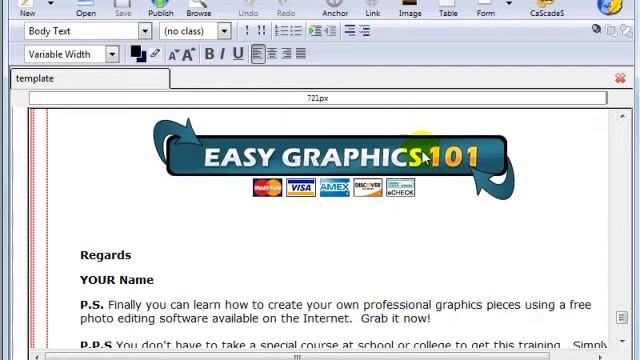Toggle bulleted list formatting
Image resolution: width=640 pixels, height=360 pixels.
pyautogui.click(x=296, y=31)
